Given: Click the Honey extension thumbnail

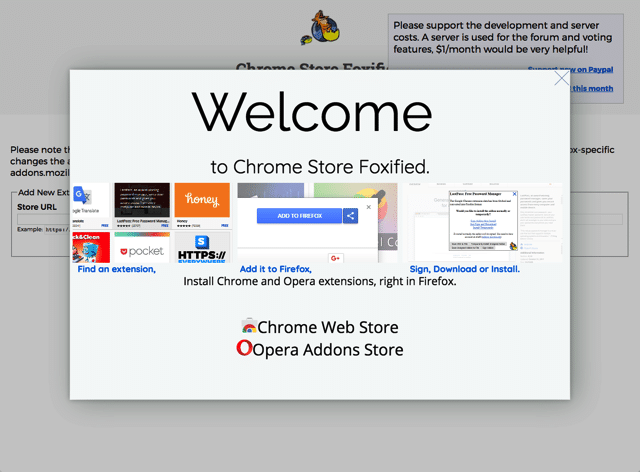Looking at the screenshot, I should (x=202, y=205).
